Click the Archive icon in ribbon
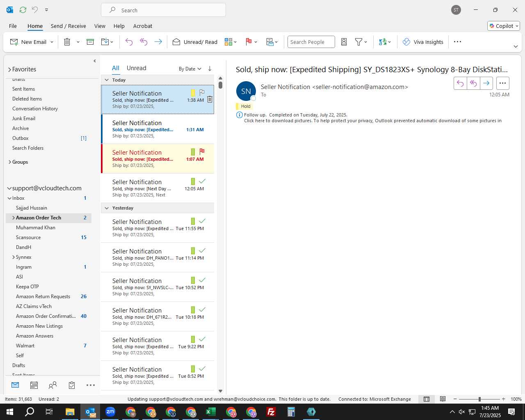This screenshot has height=420, width=525. [90, 42]
